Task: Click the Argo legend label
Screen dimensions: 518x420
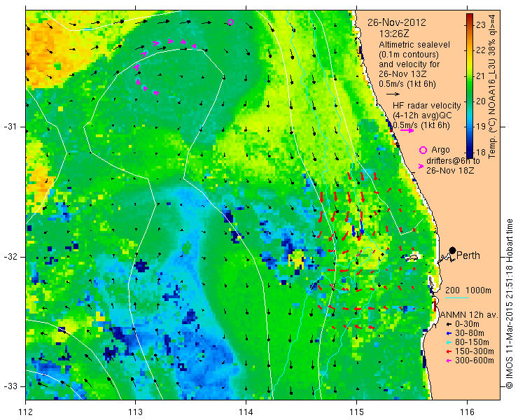Action: 440,150
